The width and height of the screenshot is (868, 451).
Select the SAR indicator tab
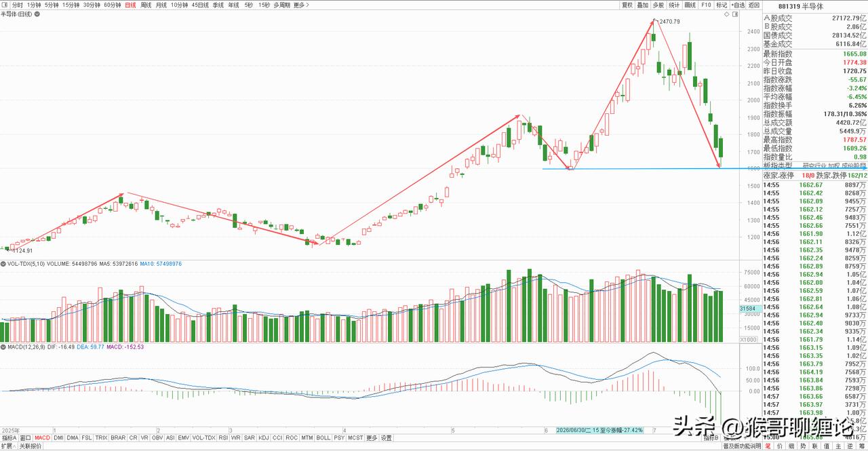[x=250, y=437]
